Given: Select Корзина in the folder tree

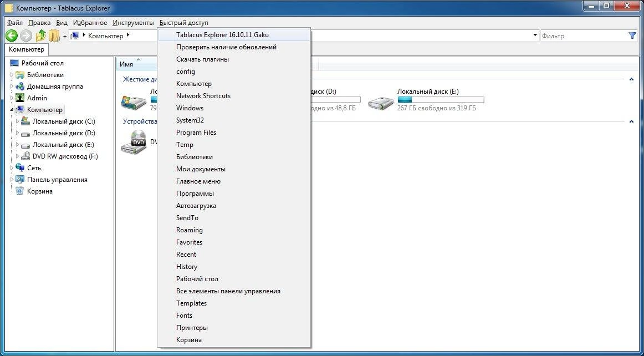Looking at the screenshot, I should [40, 191].
